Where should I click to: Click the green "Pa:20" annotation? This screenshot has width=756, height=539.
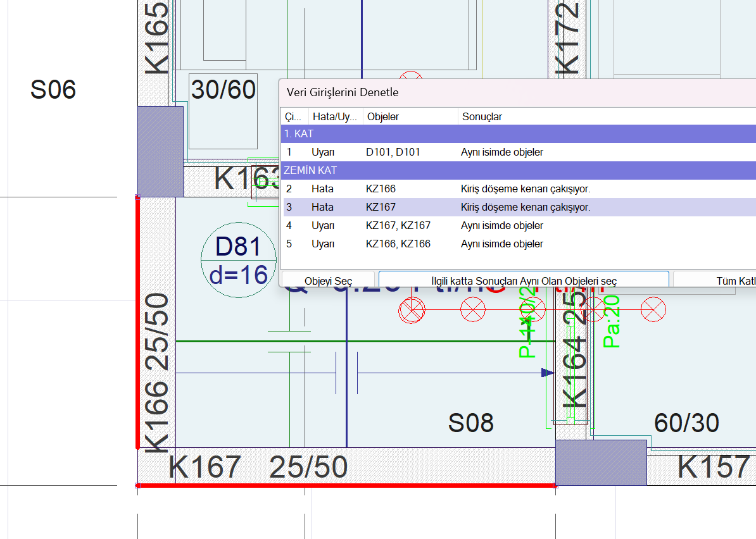pyautogui.click(x=612, y=322)
